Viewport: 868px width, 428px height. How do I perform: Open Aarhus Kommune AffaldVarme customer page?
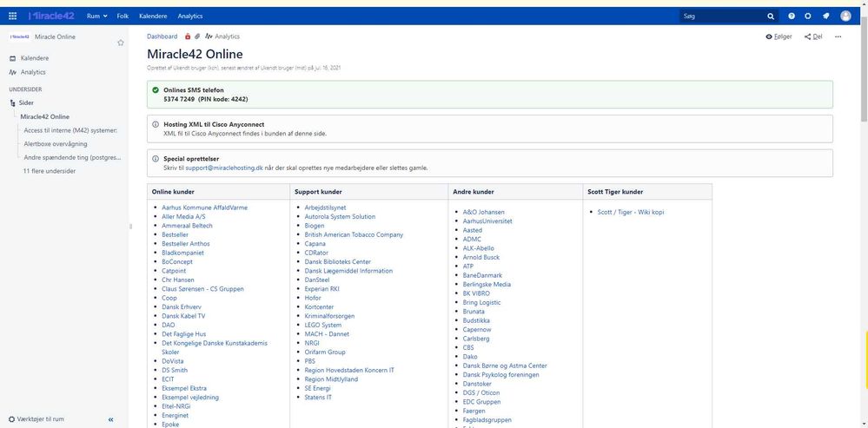(204, 207)
